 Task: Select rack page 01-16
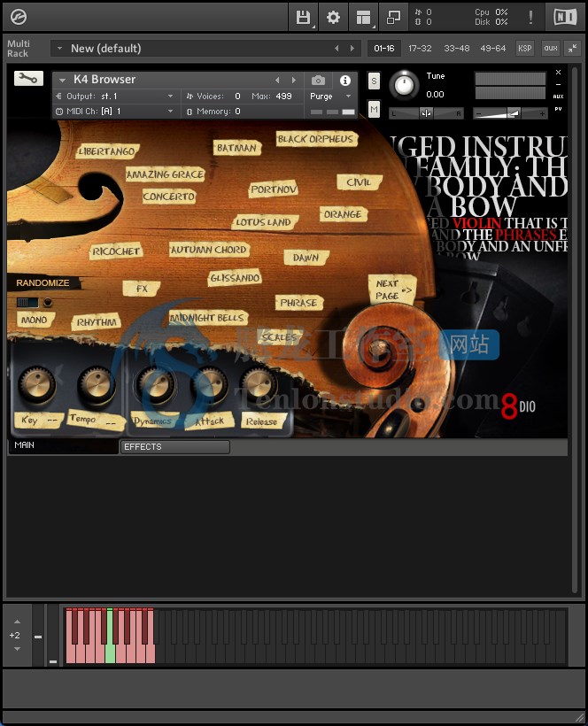384,48
